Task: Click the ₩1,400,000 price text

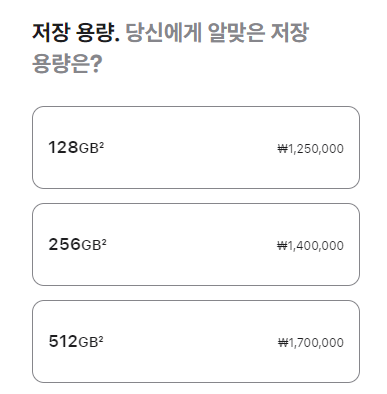Action: pos(310,246)
